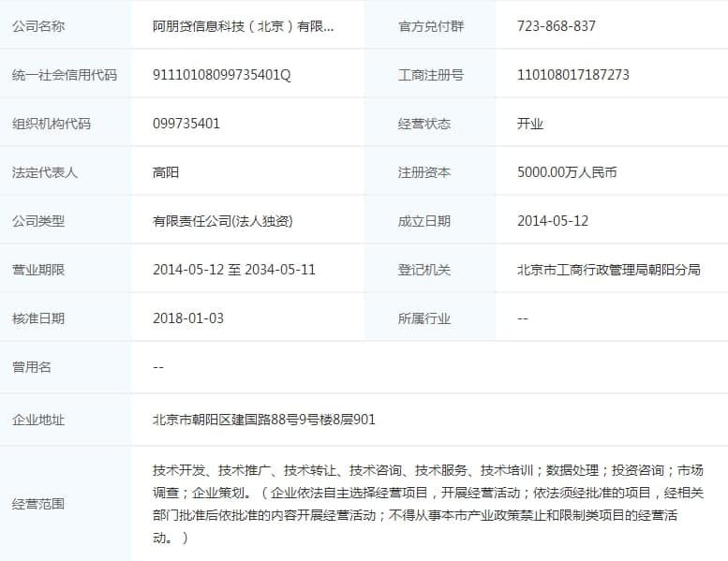Click the 核准日期 label

click(x=38, y=318)
